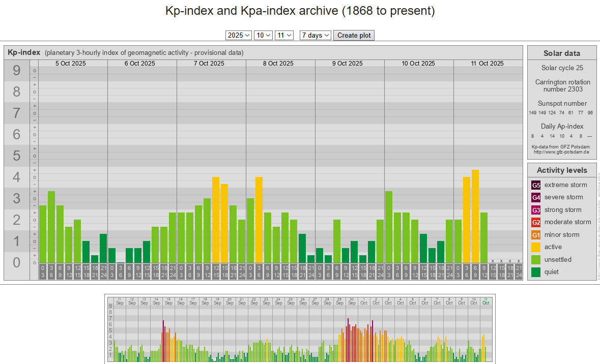This screenshot has height=364, width=600.
Task: Open the month dropdown showing 10
Action: [263, 35]
